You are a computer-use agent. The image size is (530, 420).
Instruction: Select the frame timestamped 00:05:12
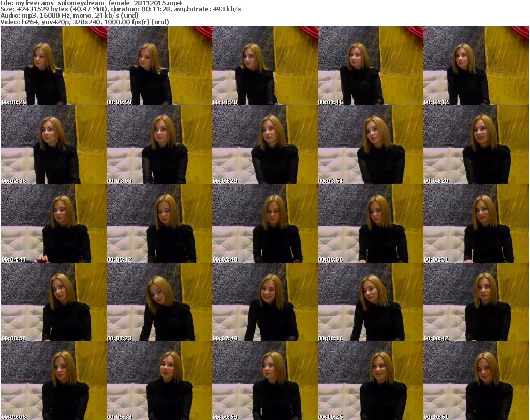pos(159,223)
